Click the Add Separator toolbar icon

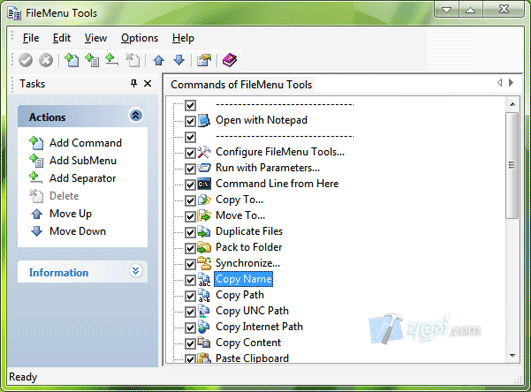pos(111,60)
